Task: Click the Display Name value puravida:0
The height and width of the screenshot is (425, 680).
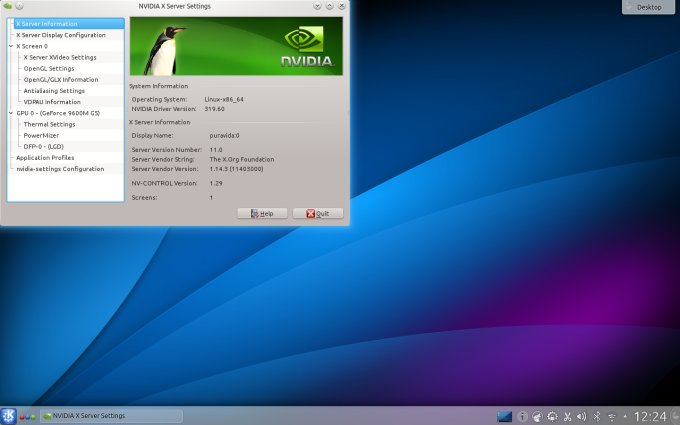Action: 224,135
